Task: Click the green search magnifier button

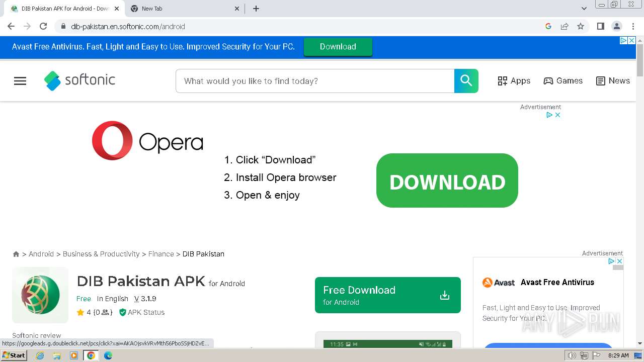Action: (466, 81)
